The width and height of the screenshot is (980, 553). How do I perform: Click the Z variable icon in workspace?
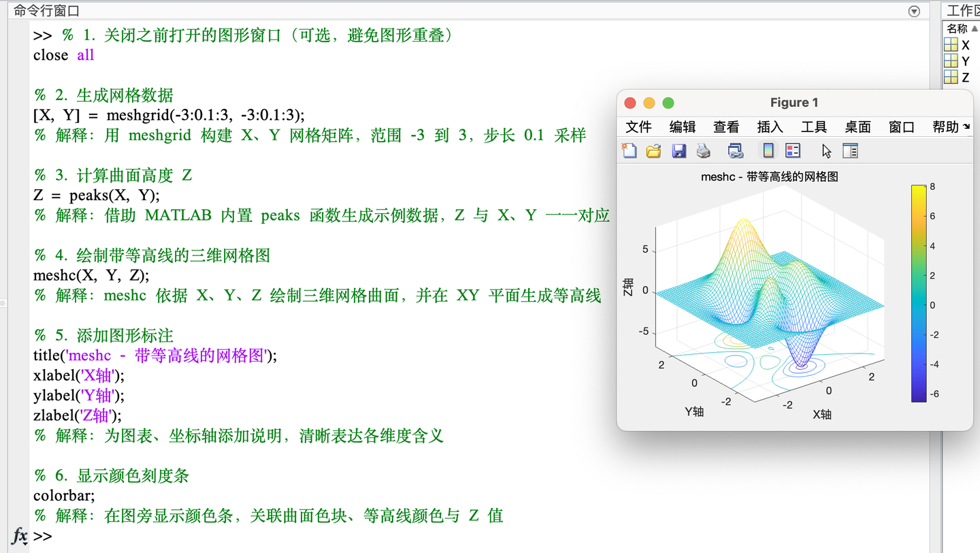951,78
